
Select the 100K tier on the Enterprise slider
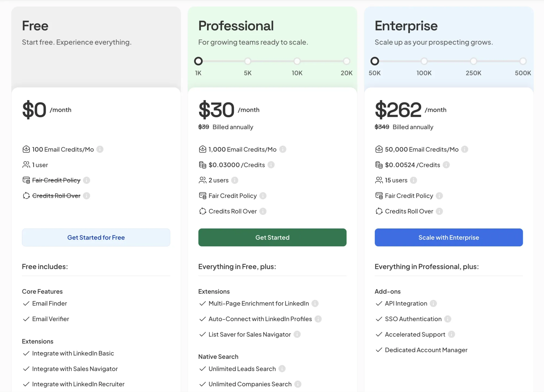(424, 61)
